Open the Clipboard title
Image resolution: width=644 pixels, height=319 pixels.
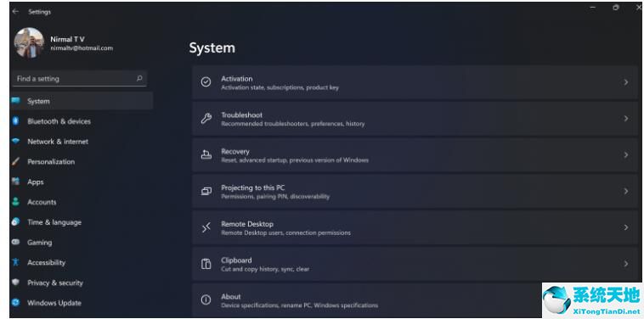(236, 260)
